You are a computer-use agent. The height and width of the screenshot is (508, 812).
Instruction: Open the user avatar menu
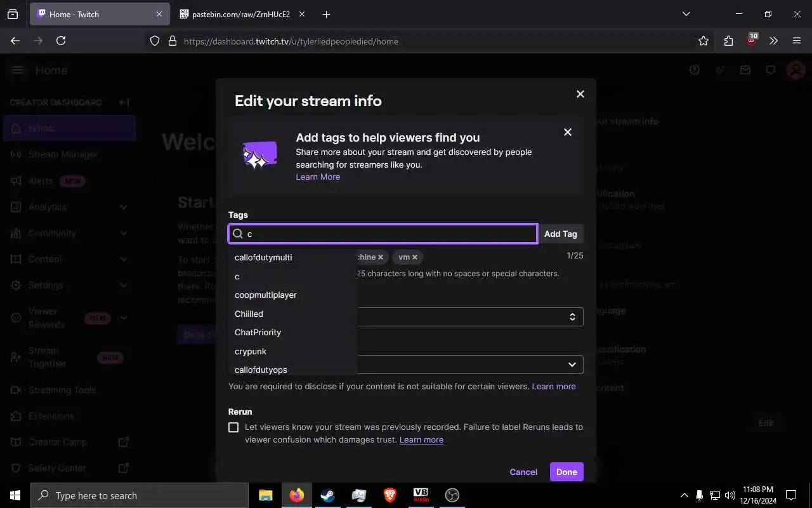coord(796,70)
